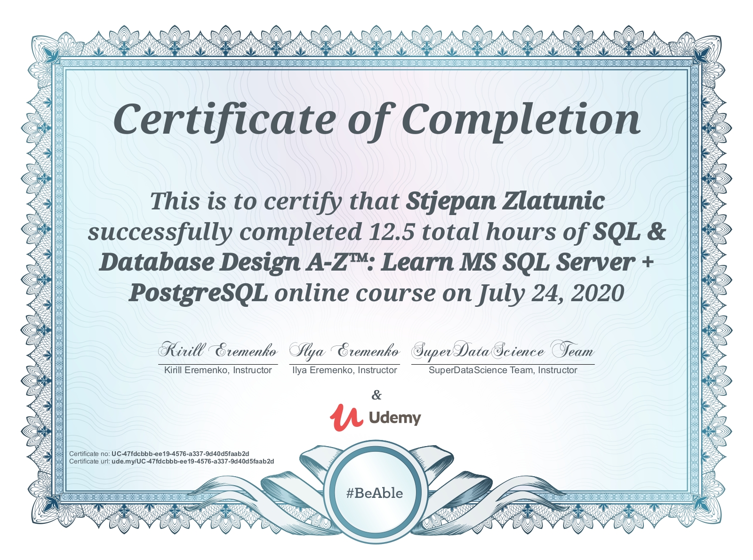Click "Kirill Eremenko, Instructor" label
The image size is (753, 560).
tap(218, 370)
